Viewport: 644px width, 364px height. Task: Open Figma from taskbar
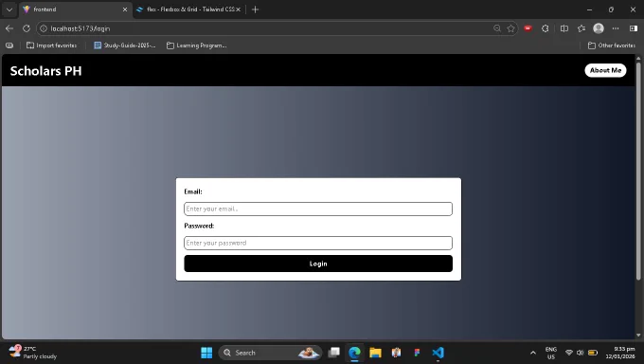click(x=417, y=353)
